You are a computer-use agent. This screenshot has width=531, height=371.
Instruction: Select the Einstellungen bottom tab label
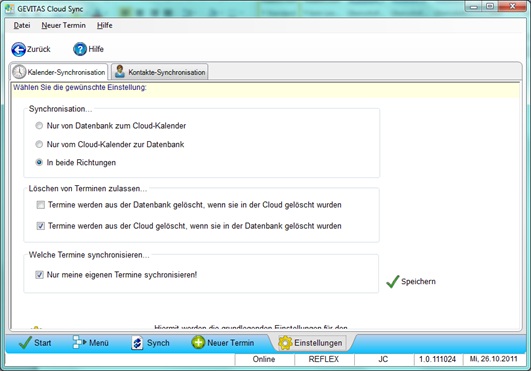click(x=318, y=343)
